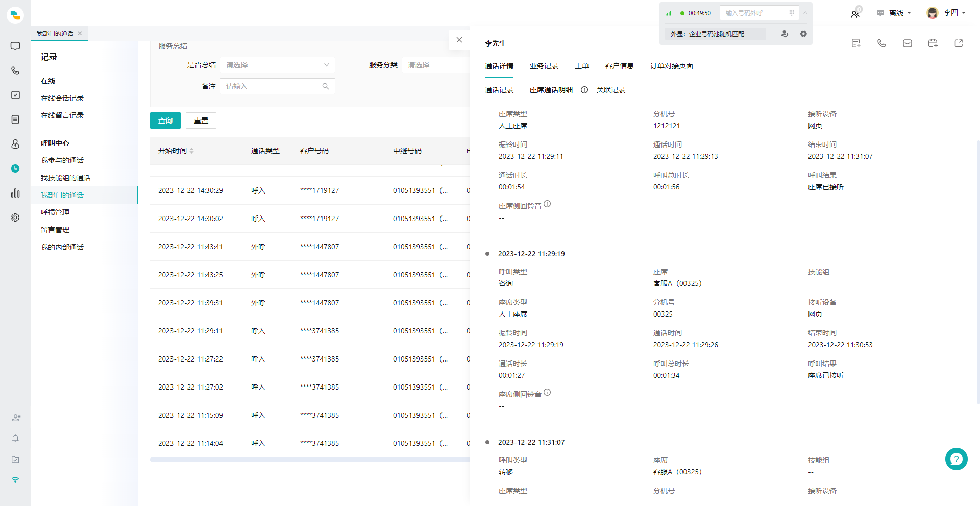Click the send message envelope icon

tap(908, 43)
